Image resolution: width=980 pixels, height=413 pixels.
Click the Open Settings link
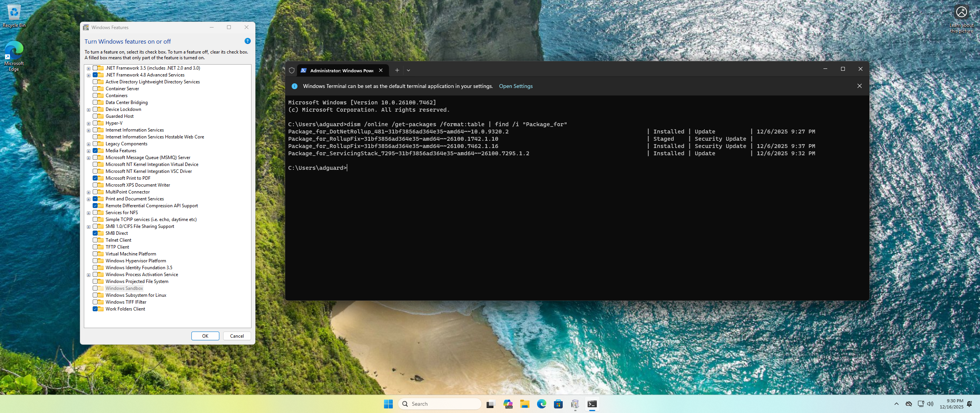516,86
